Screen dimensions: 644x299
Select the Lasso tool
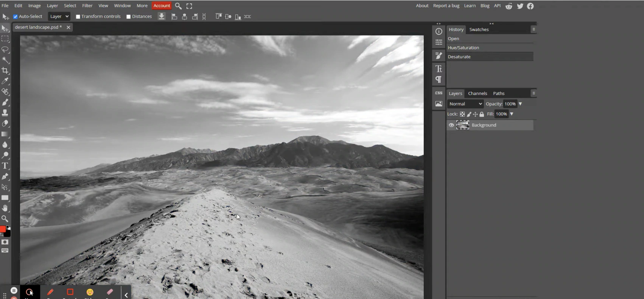coord(5,50)
